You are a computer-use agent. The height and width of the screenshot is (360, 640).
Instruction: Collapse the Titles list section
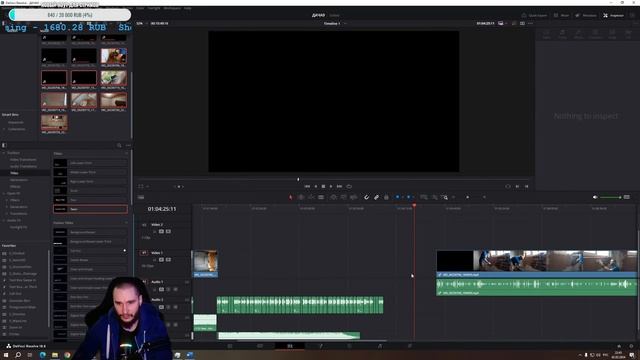(126, 153)
